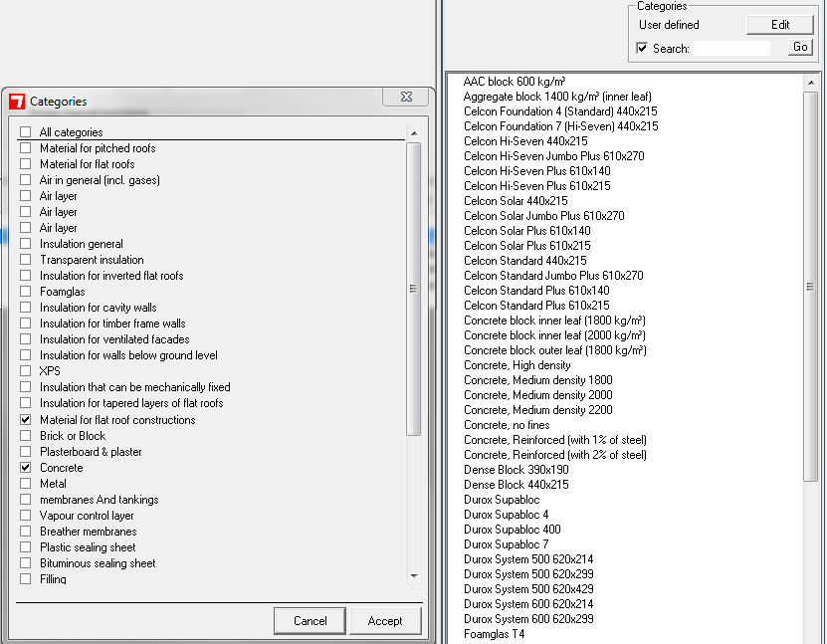Click the materials list scrollbar thumb
Screen dimensions: 827x644
tap(811, 287)
